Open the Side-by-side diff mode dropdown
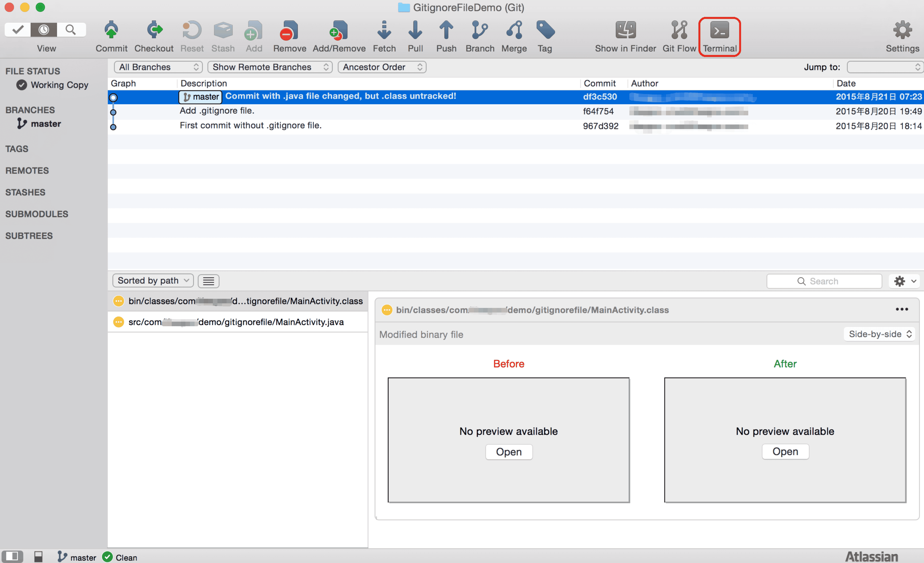Image resolution: width=924 pixels, height=563 pixels. click(879, 334)
